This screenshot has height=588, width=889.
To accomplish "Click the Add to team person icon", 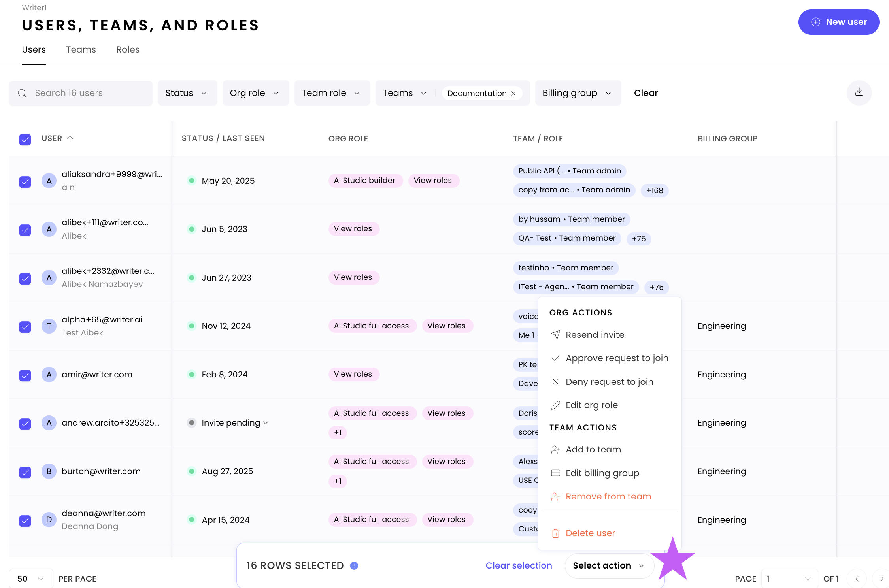I will coord(555,449).
